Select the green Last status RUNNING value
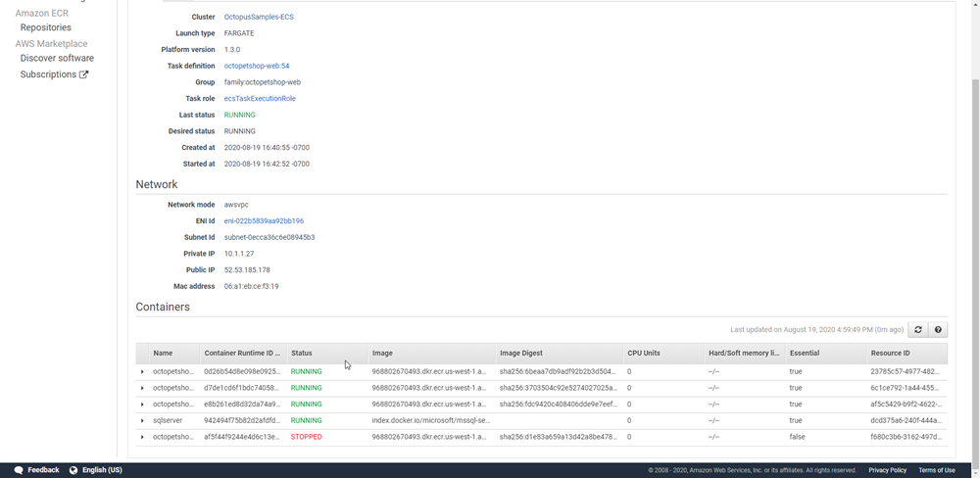The image size is (980, 478). [x=239, y=115]
